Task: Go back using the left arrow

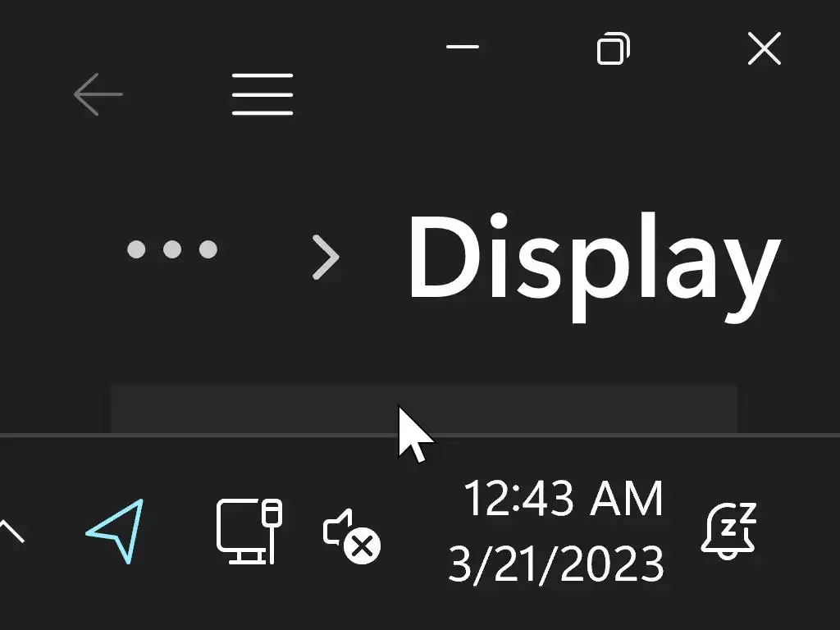Action: tap(98, 94)
